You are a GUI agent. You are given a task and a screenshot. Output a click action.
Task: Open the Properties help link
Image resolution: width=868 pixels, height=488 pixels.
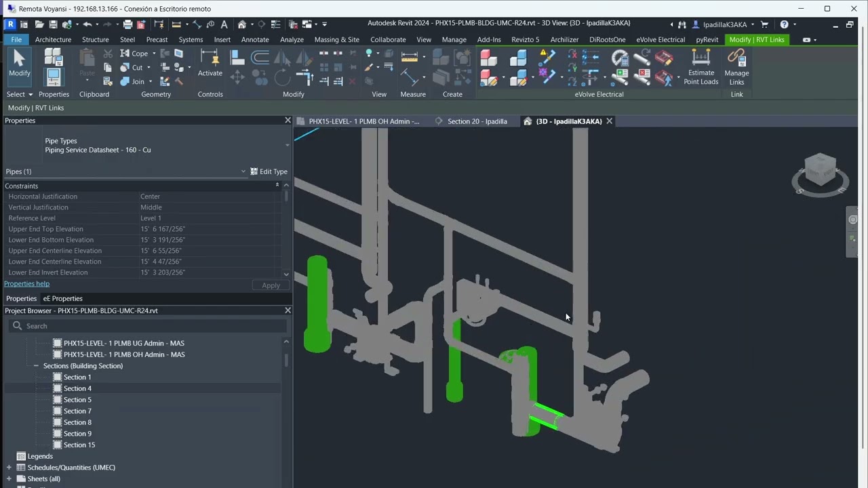click(26, 283)
